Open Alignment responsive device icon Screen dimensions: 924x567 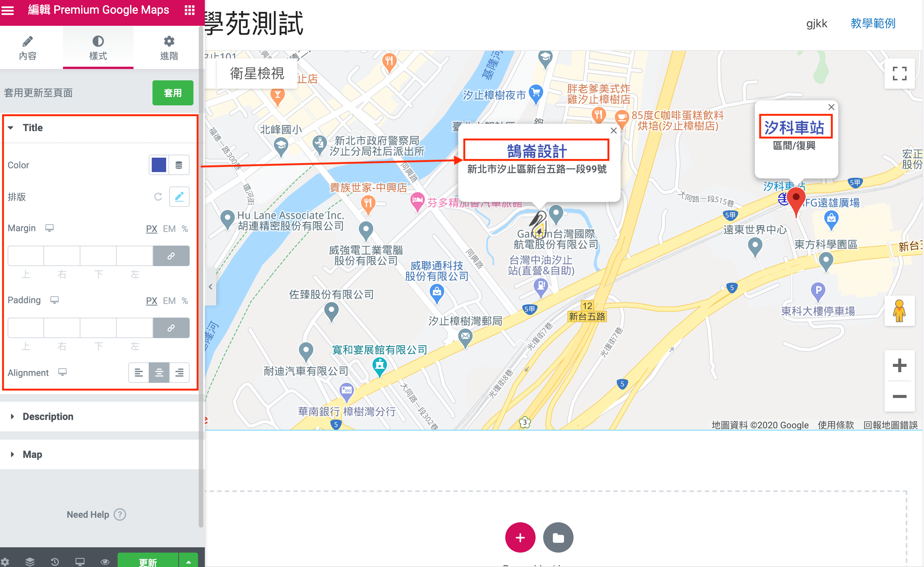pos(62,372)
